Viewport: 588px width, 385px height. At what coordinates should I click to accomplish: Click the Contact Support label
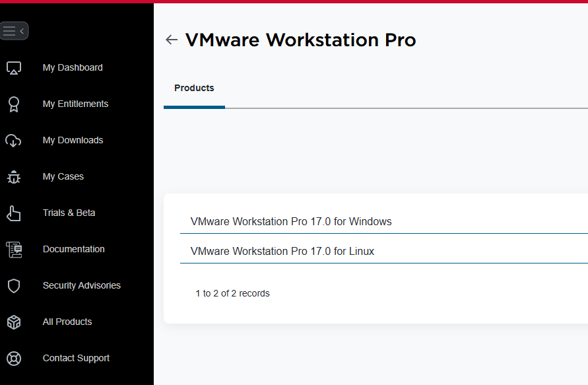click(76, 358)
